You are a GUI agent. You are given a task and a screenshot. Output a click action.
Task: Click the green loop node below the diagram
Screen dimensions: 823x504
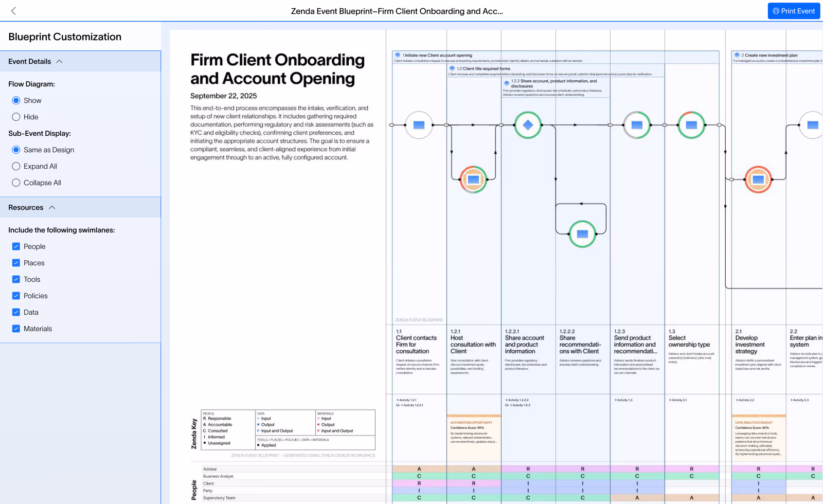point(582,234)
